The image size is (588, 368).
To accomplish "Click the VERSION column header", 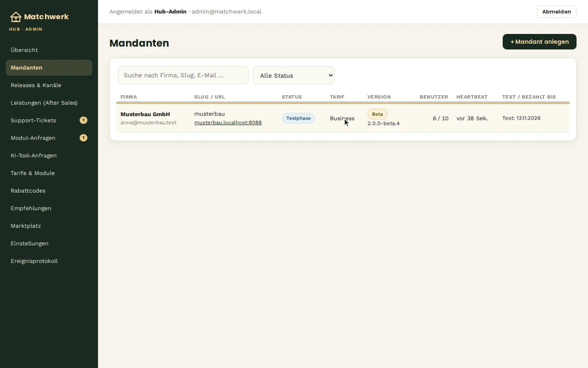I will point(379,97).
